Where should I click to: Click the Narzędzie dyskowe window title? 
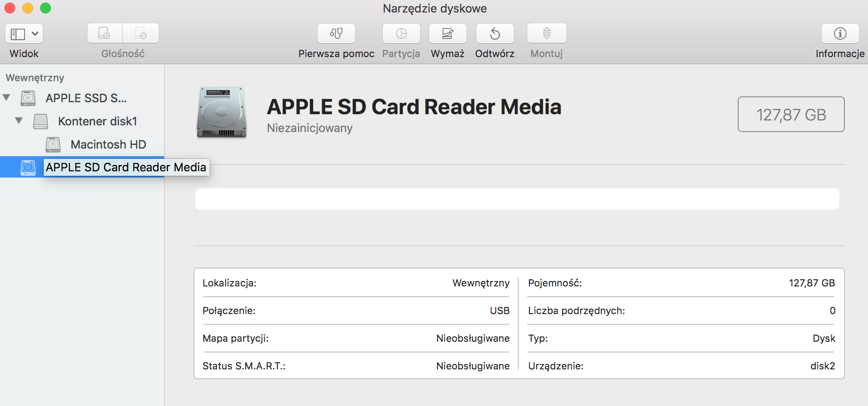[434, 8]
